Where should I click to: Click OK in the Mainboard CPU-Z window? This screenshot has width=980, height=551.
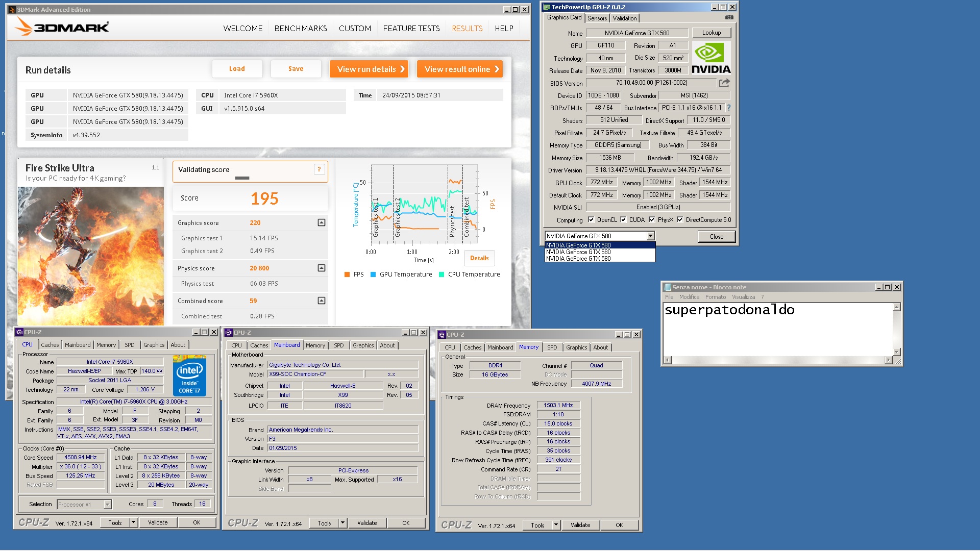pyautogui.click(x=406, y=523)
